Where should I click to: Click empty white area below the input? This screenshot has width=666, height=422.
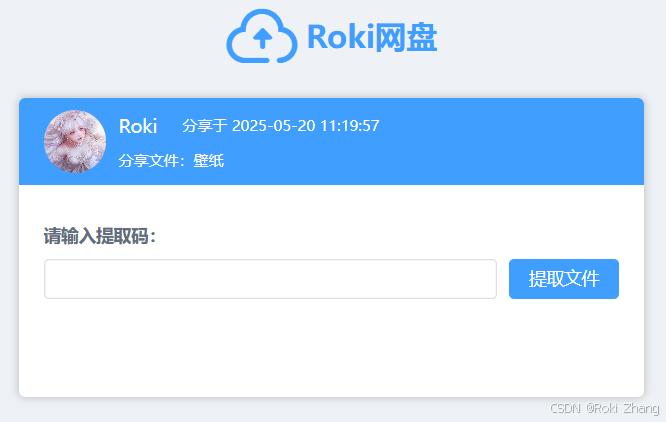pos(331,348)
